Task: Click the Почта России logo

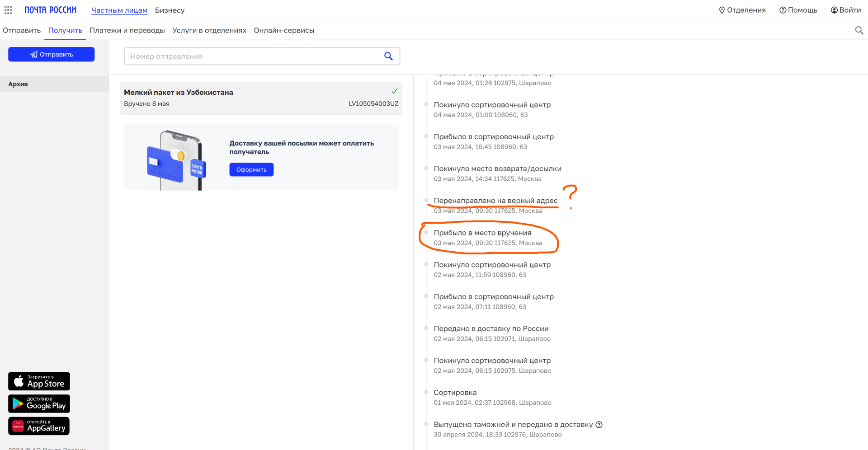Action: coord(51,10)
